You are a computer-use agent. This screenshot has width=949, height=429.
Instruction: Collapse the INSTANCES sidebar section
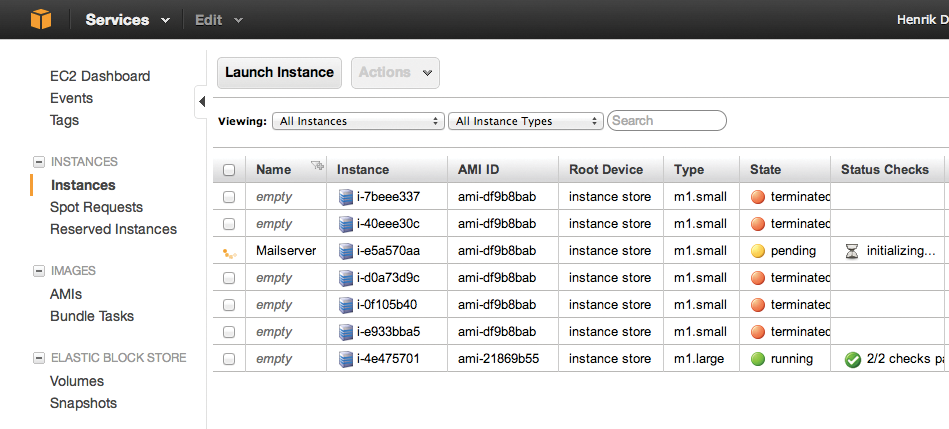click(39, 162)
